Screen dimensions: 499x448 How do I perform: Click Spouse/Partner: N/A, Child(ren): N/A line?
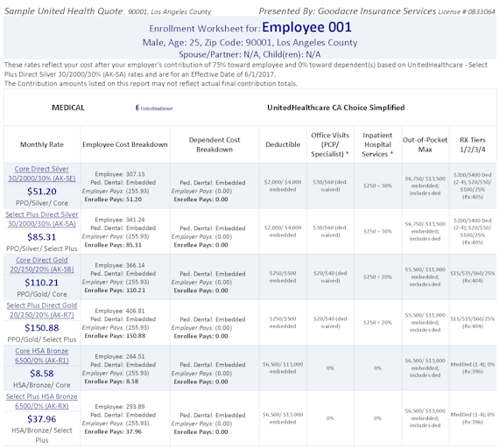coord(249,54)
